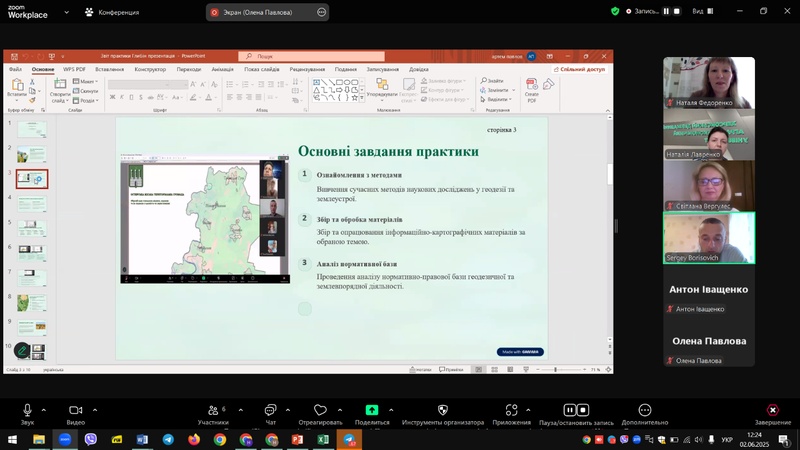Mute microphone with Звук button
The image size is (800, 450).
click(27, 411)
